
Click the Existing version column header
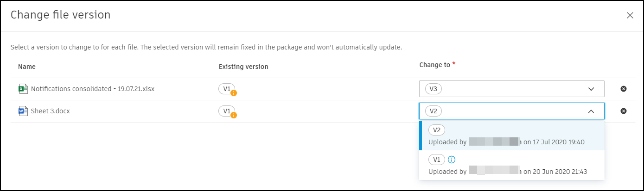coord(243,67)
